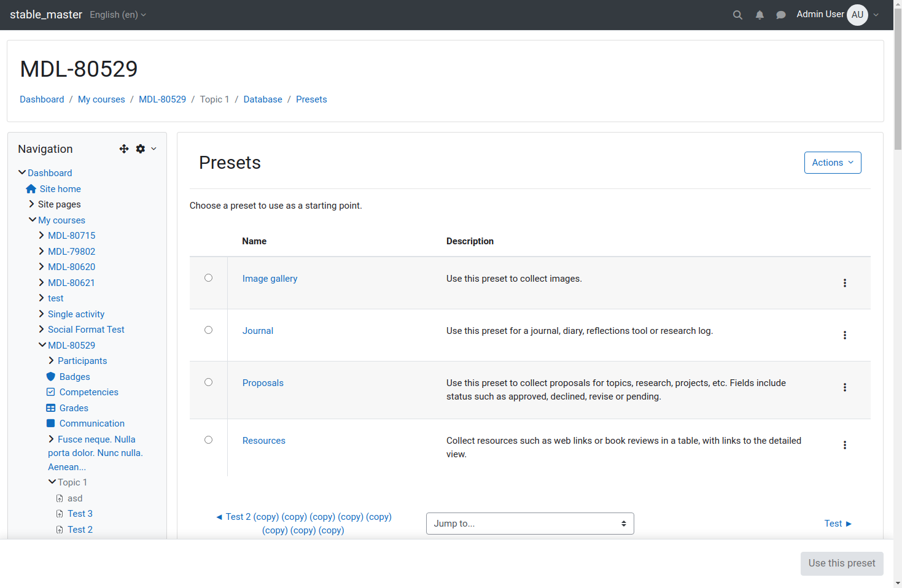Expand the Site pages tree node

[32, 204]
